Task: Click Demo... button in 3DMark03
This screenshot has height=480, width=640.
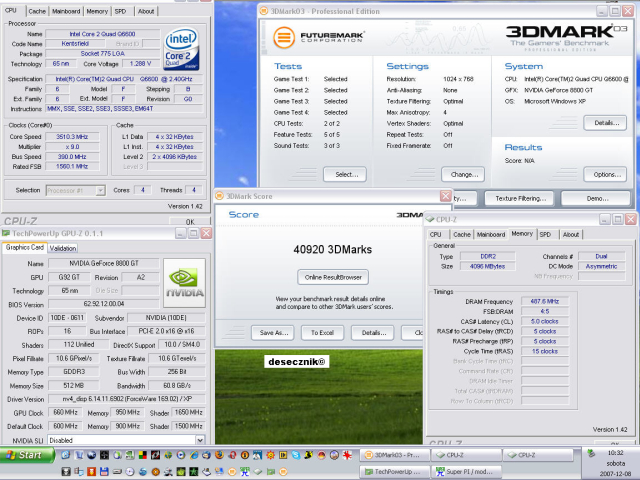Action: click(596, 198)
